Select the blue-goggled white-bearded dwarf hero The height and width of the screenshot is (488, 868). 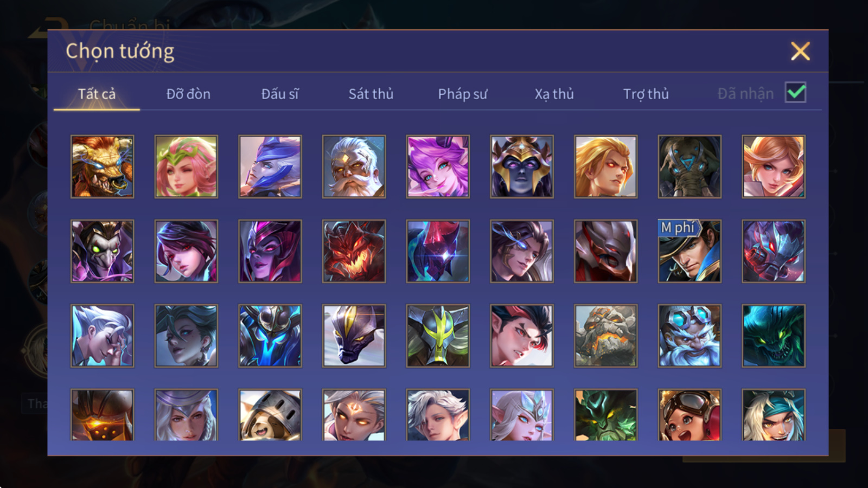click(690, 336)
